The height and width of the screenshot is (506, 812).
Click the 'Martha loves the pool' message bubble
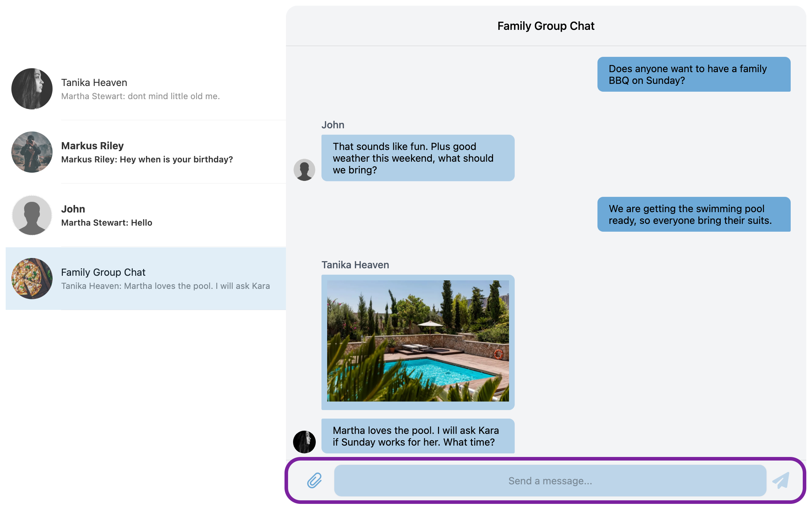point(418,436)
